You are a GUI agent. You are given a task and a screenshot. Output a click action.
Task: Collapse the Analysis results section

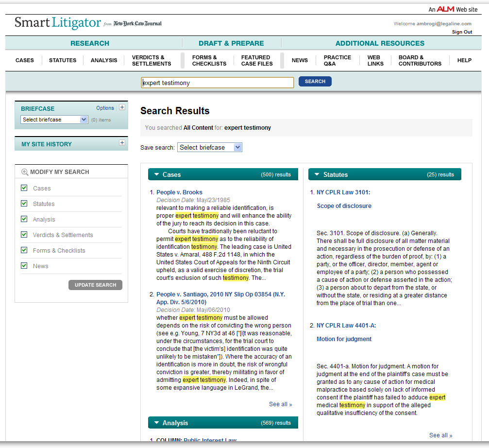[x=157, y=423]
